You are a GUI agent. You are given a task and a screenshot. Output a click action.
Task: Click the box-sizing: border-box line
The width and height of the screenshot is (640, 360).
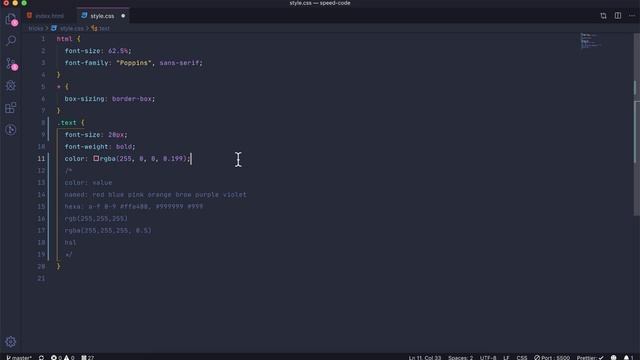pos(110,99)
